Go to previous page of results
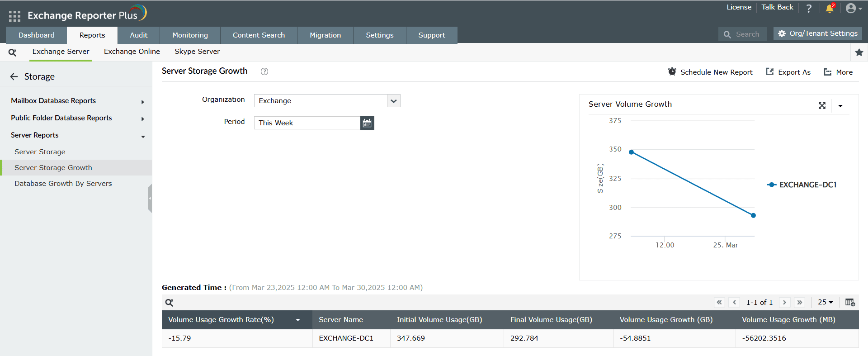This screenshot has height=356, width=868. point(735,302)
